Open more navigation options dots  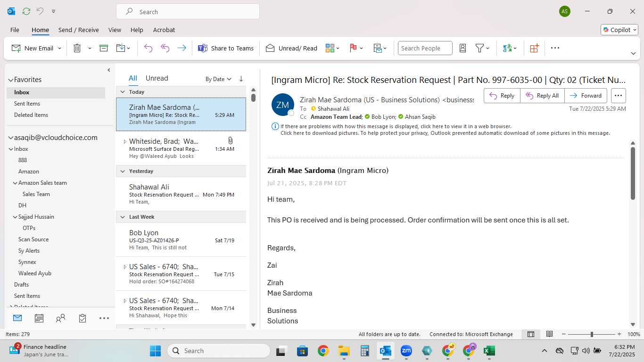coord(104,318)
